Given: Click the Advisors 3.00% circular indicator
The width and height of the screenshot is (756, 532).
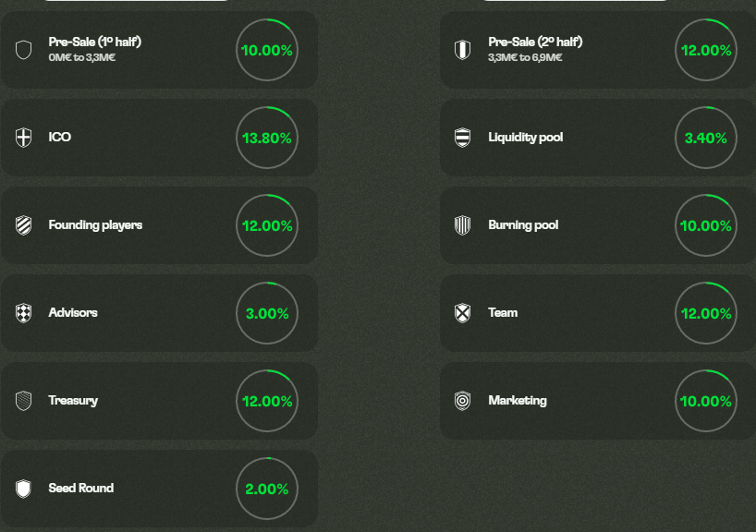Looking at the screenshot, I should pos(267,313).
